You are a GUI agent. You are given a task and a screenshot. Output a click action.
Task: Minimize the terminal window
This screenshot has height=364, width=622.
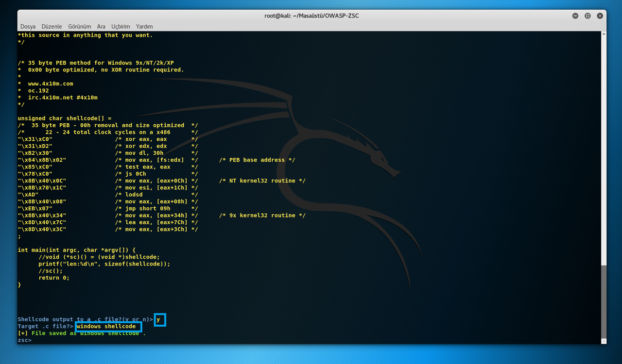(575, 16)
